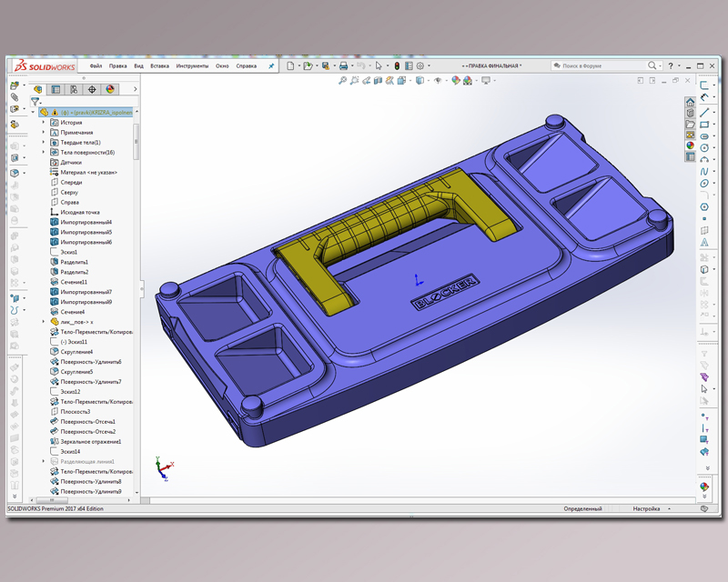The height and width of the screenshot is (582, 728).
Task: Click the Zoom to Fit icon
Action: (x=342, y=81)
